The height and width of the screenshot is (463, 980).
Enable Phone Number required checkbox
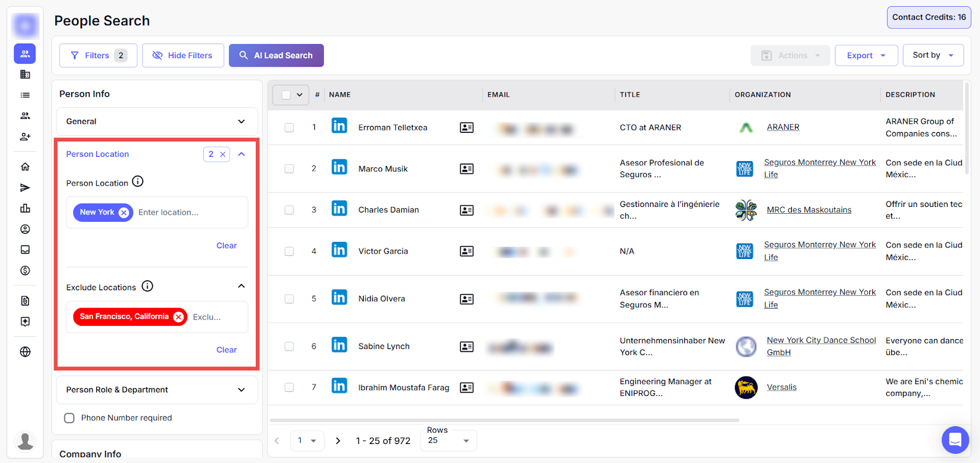(x=69, y=418)
